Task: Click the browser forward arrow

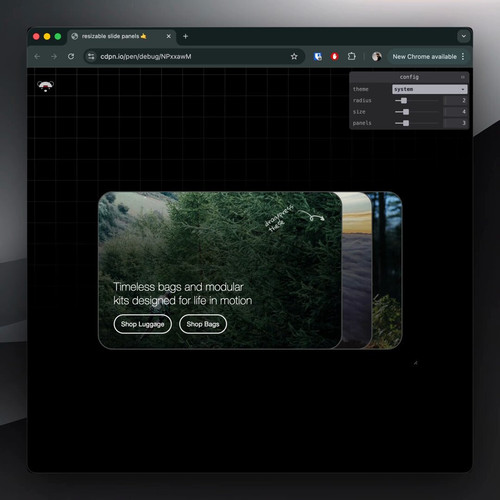Action: click(54, 56)
